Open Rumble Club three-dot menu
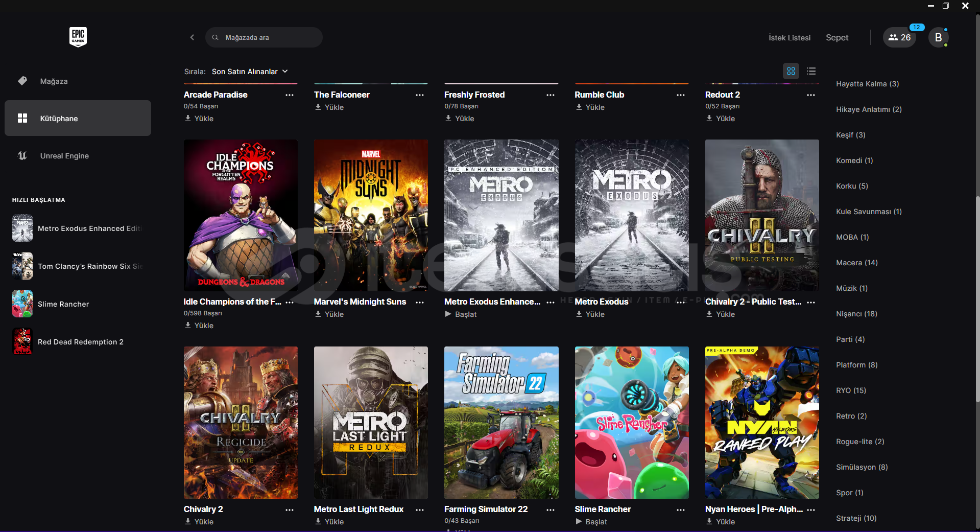980x532 pixels. [681, 95]
